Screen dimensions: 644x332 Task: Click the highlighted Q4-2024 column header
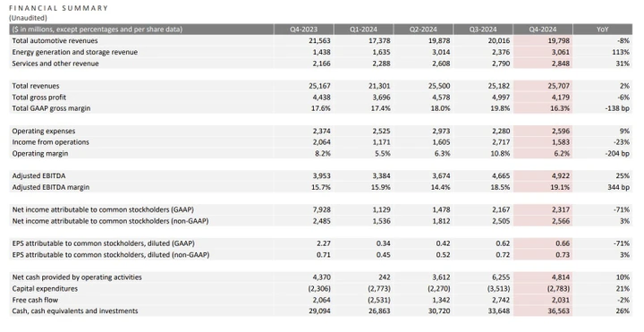[x=543, y=30]
